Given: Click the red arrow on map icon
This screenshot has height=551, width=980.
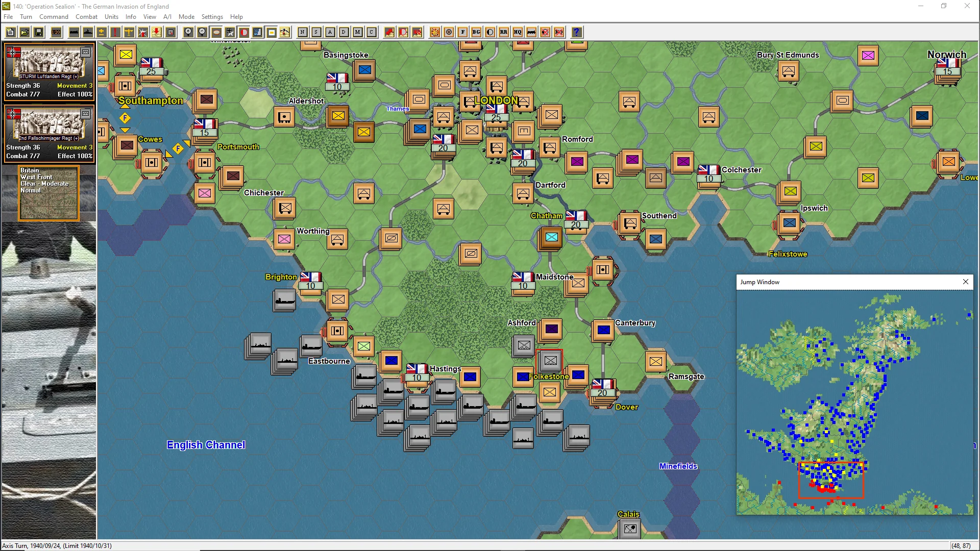Looking at the screenshot, I should click(389, 32).
